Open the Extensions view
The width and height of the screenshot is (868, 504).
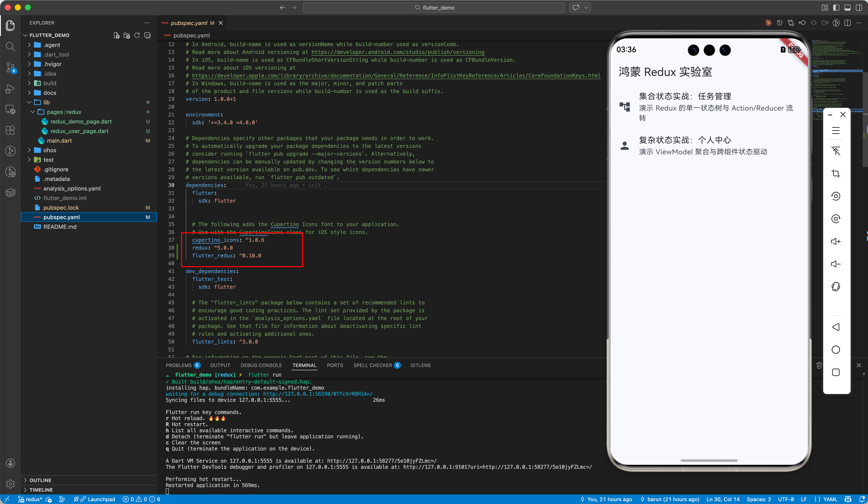tap(10, 130)
